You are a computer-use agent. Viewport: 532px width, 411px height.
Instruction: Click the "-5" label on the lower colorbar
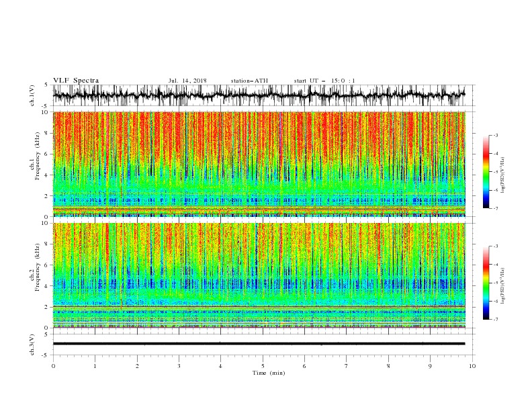(x=496, y=283)
